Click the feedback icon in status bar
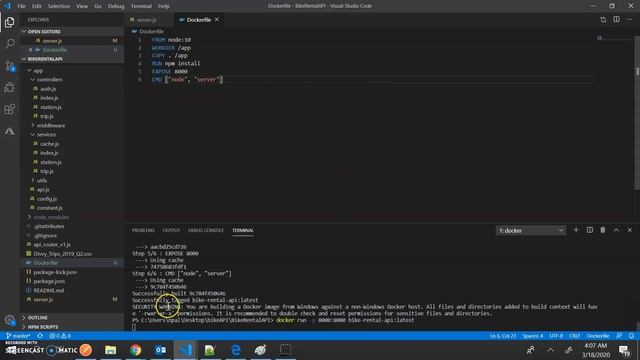Screen dimensions: 640x360 [619, 336]
